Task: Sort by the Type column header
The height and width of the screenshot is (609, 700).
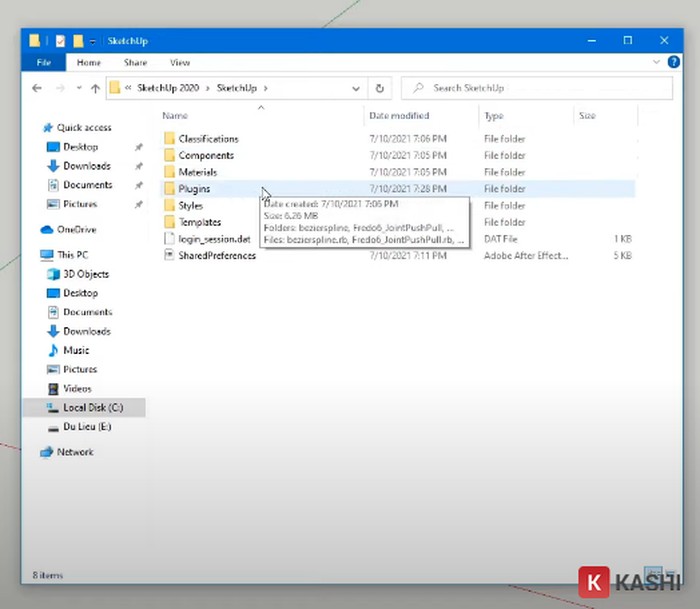Action: click(494, 116)
